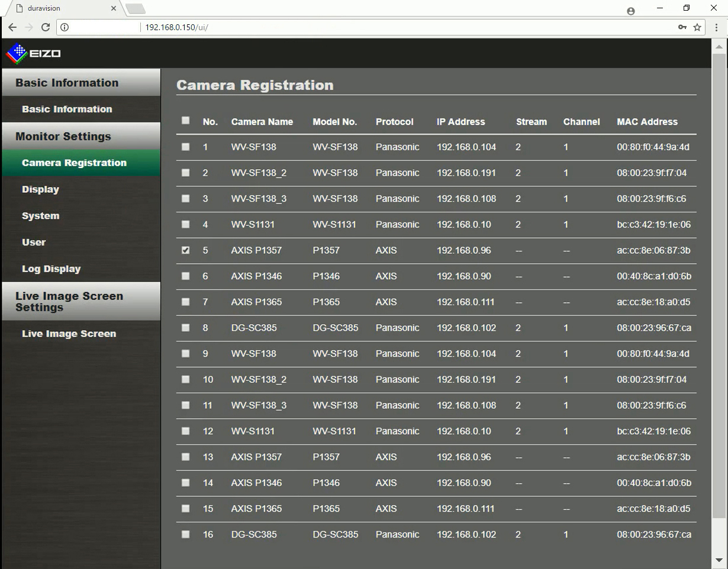Open a new browser tab
The image size is (728, 569).
pos(136,9)
